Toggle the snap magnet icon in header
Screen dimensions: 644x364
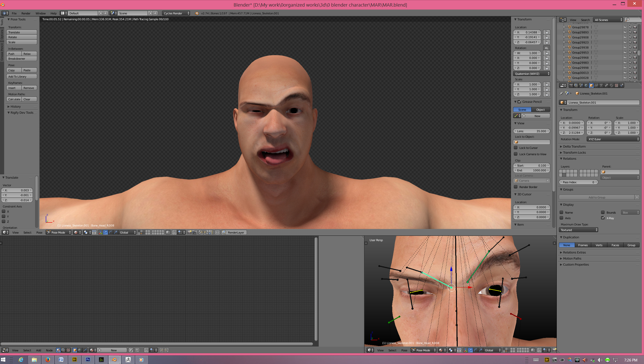[x=174, y=232]
